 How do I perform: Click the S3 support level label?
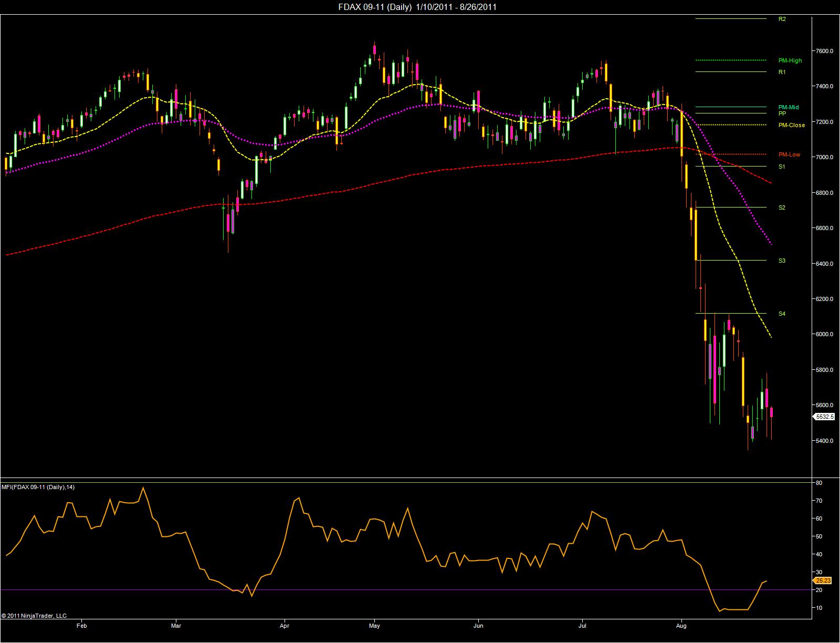pyautogui.click(x=782, y=261)
